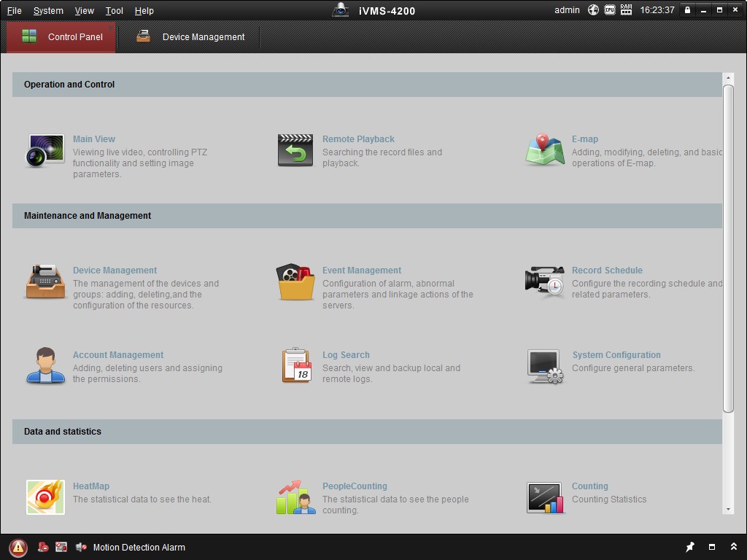Viewport: 747px width, 560px height.
Task: Toggle the alarm pop-up image icon
Action: click(61, 547)
